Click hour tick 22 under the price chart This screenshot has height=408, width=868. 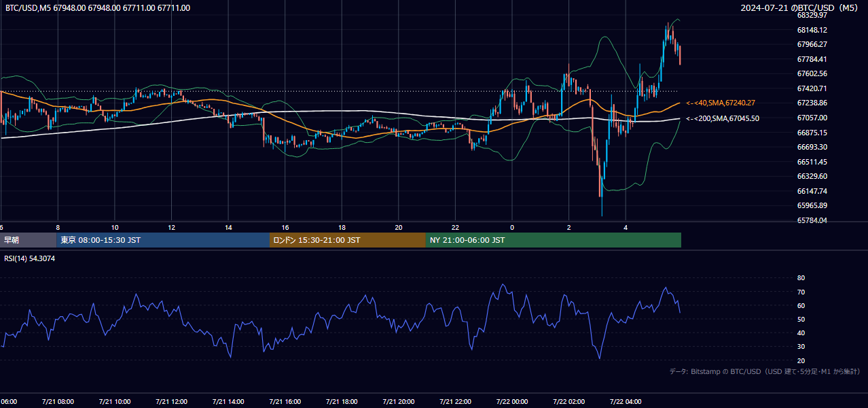[x=455, y=227]
